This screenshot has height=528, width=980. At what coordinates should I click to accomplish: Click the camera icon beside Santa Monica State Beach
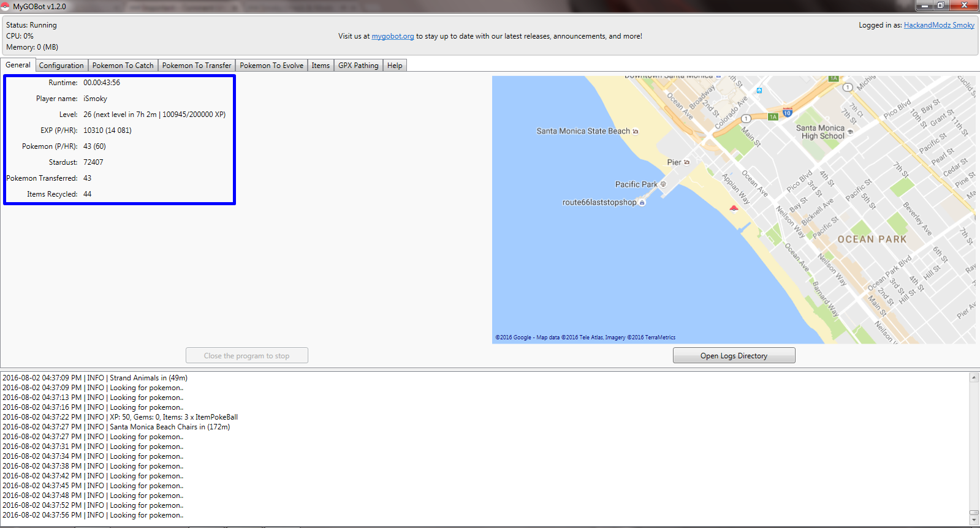click(636, 131)
